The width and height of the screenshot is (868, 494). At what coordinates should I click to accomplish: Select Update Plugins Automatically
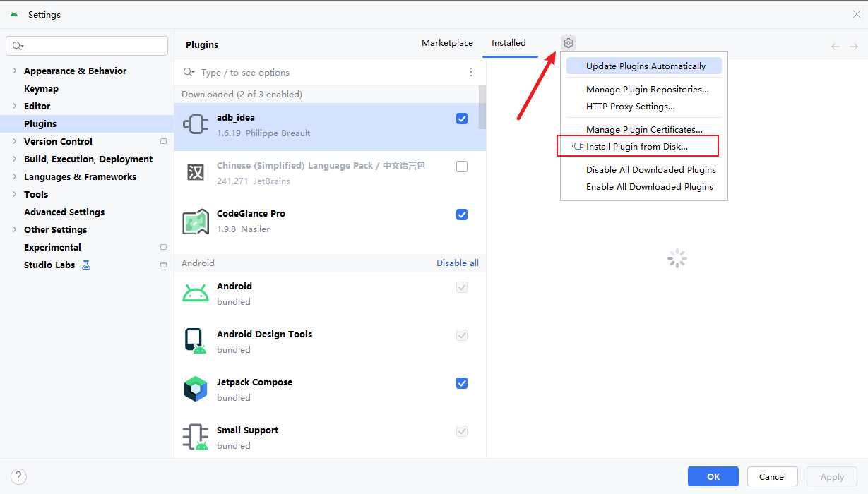pyautogui.click(x=644, y=66)
